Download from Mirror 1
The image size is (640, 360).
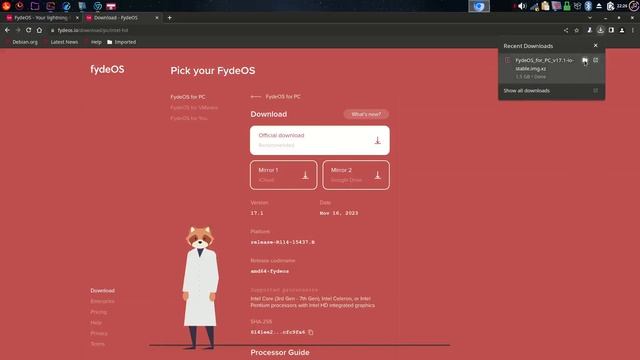pyautogui.click(x=284, y=175)
